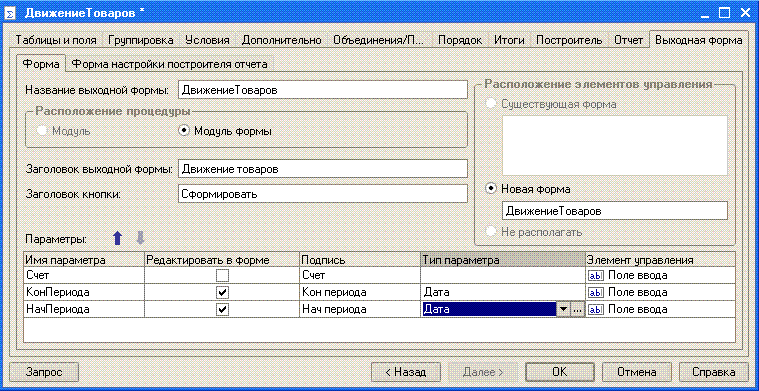The image size is (759, 391).
Task: Click the Имя параметра column header
Action: pyautogui.click(x=84, y=259)
